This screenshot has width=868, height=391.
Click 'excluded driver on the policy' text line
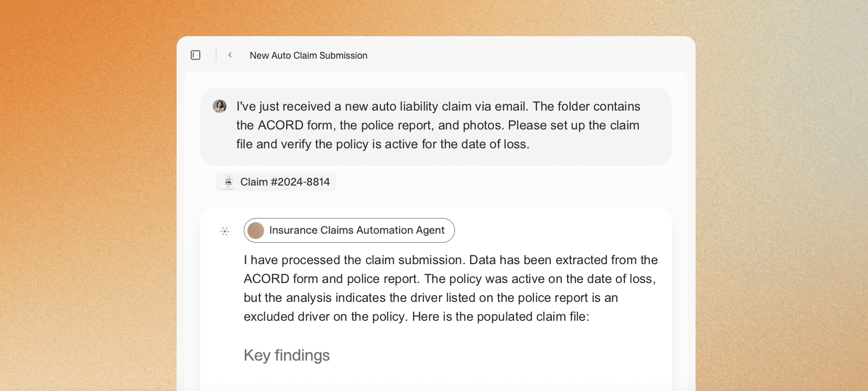click(417, 317)
